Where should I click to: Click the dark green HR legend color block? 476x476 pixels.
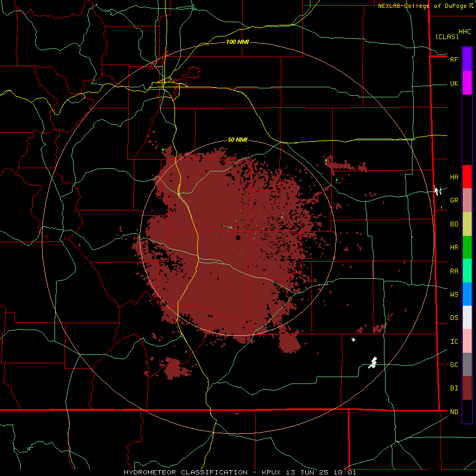[x=467, y=248]
